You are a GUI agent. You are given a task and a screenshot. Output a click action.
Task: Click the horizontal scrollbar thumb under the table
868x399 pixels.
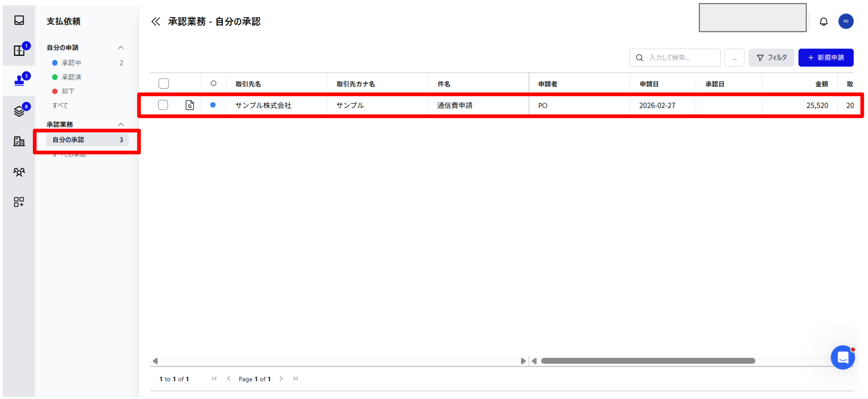coord(648,361)
